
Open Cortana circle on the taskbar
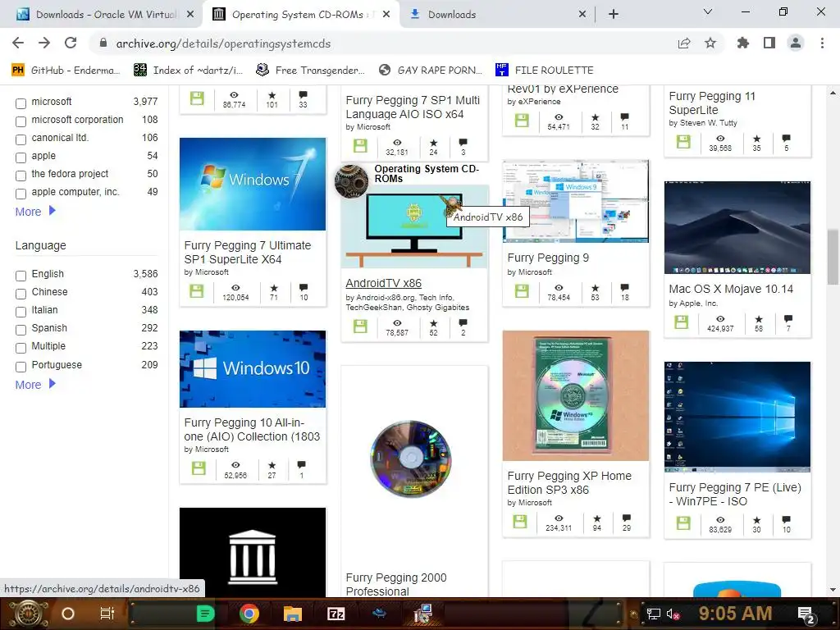pyautogui.click(x=68, y=614)
